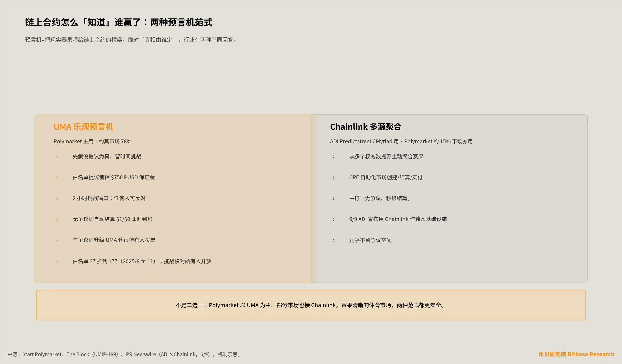Click the chevron beside 先假设提议为真、留时间挑战

[57, 156]
